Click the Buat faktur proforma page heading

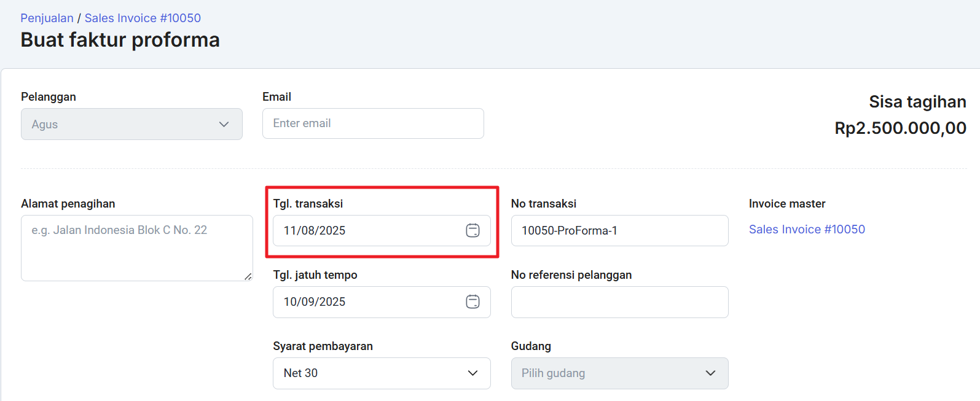click(120, 40)
